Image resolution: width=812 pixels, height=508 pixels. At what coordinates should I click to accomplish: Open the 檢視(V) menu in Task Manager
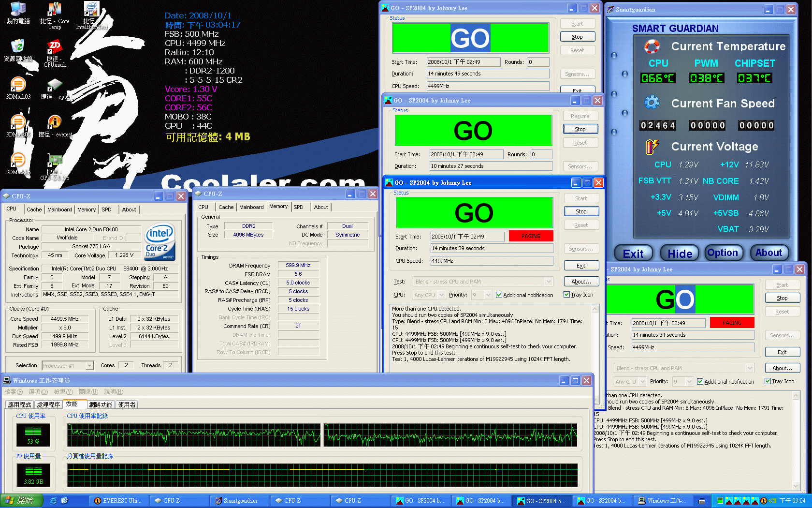point(63,392)
